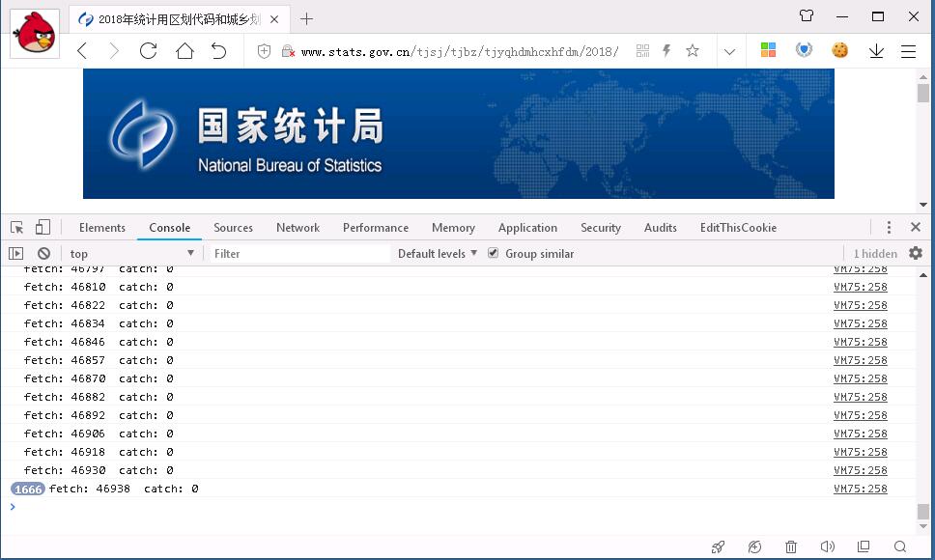This screenshot has height=560, width=935.
Task: Go back to previous page
Action: pyautogui.click(x=82, y=51)
